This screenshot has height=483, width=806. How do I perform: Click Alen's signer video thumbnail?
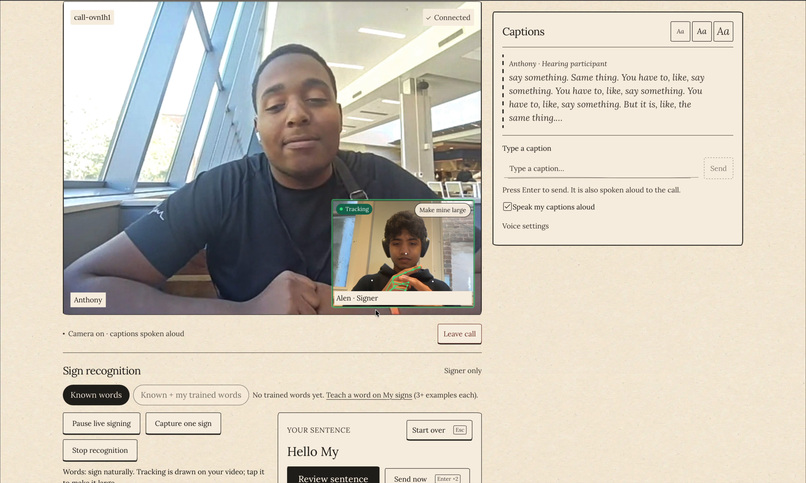(402, 253)
